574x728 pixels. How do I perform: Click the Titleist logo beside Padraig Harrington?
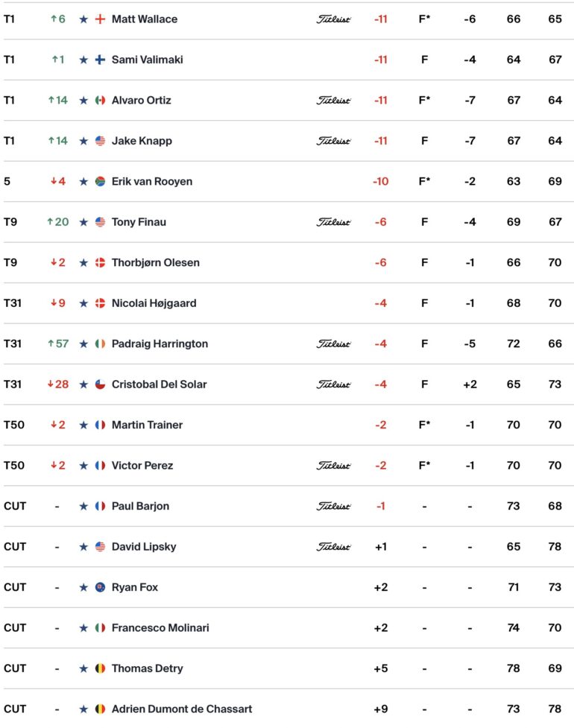point(333,344)
